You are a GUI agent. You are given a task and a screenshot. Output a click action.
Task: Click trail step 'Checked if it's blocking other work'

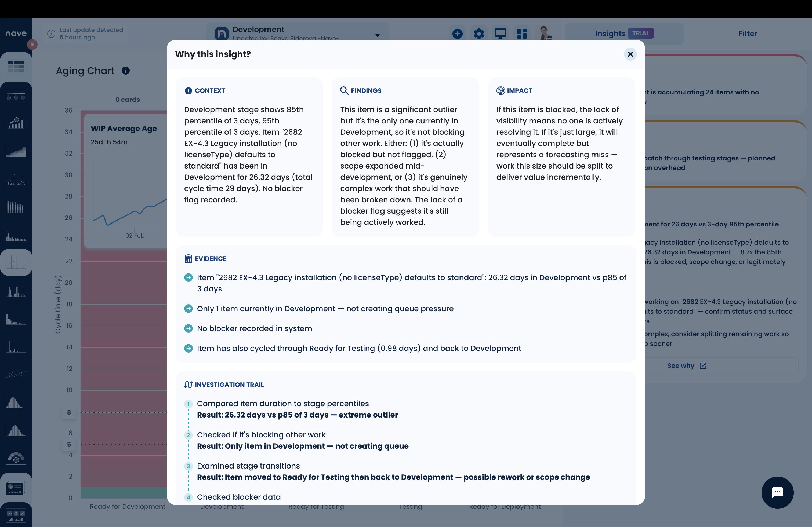[x=261, y=435]
